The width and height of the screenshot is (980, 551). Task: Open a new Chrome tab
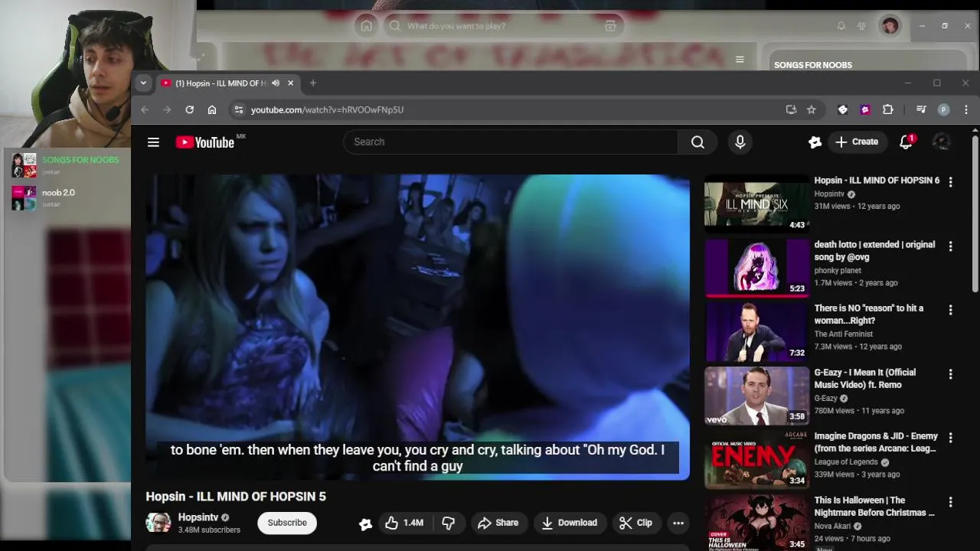point(312,83)
